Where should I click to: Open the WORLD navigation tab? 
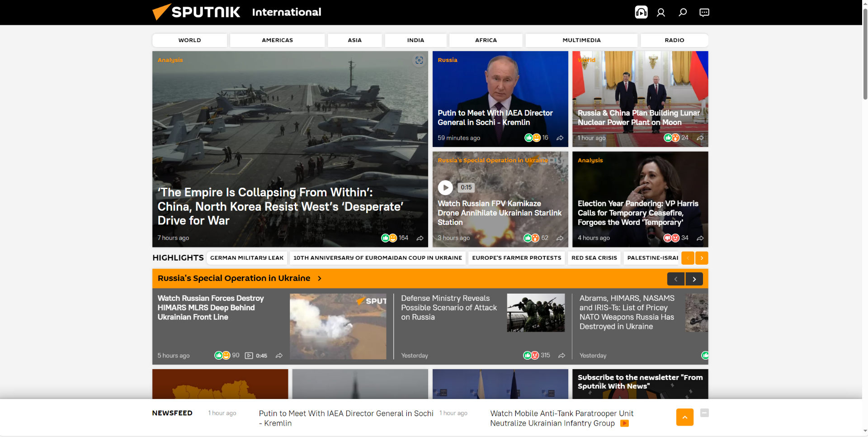(x=189, y=40)
